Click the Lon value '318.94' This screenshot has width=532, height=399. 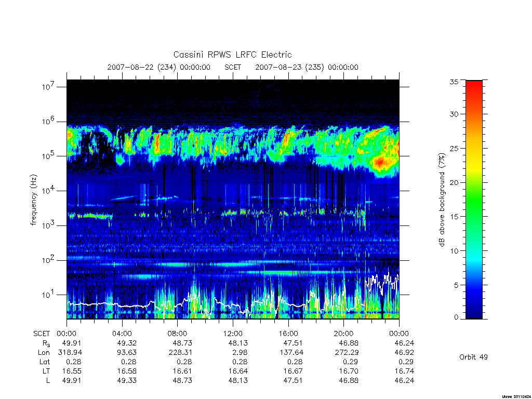70,353
